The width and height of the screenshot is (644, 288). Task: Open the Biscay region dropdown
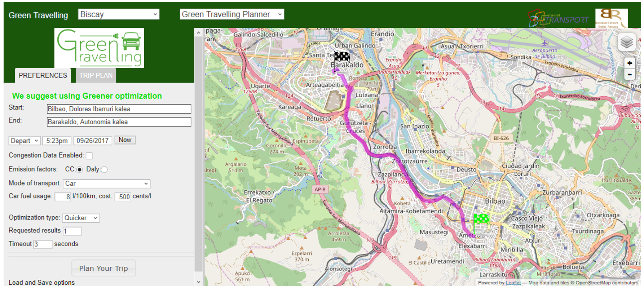tap(119, 14)
